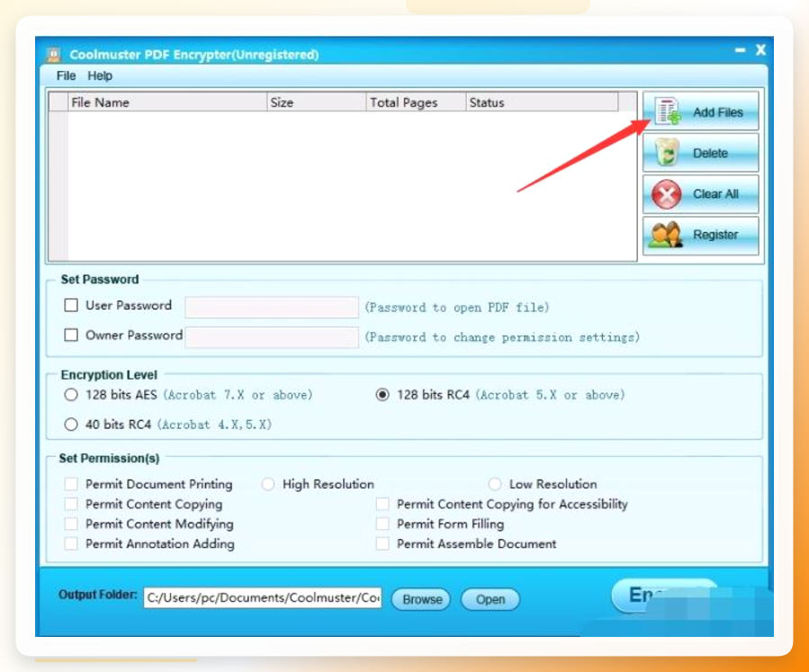Check Permit Annotation Adding

[x=71, y=543]
